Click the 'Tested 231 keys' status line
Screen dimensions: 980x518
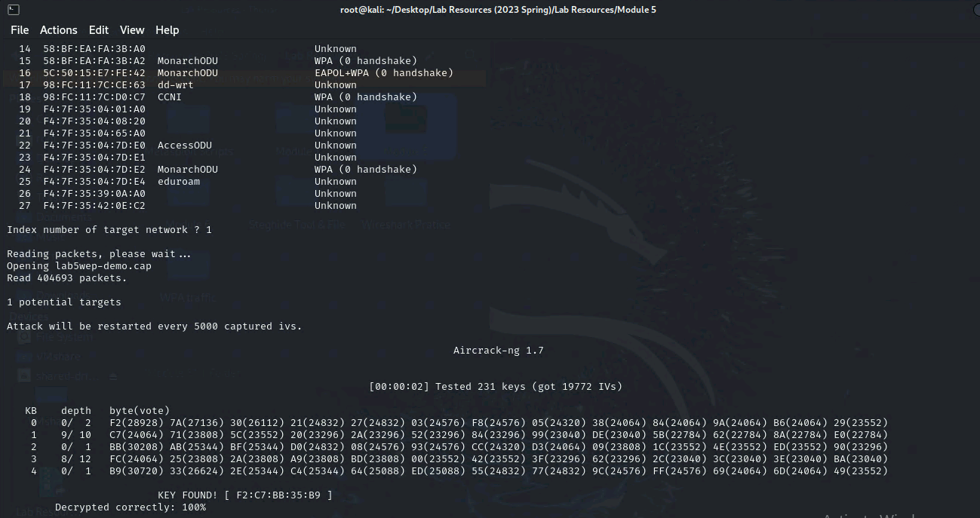click(496, 387)
